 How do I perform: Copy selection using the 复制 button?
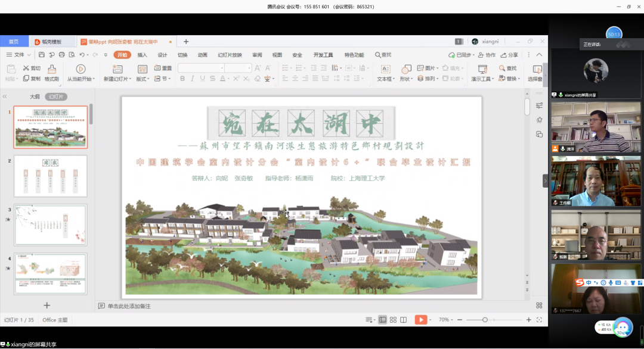tap(32, 79)
